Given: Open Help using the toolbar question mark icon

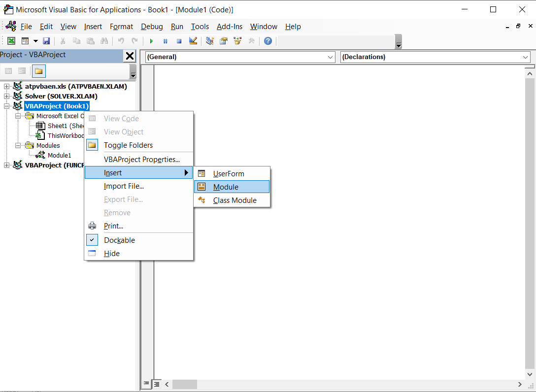Looking at the screenshot, I should (268, 40).
